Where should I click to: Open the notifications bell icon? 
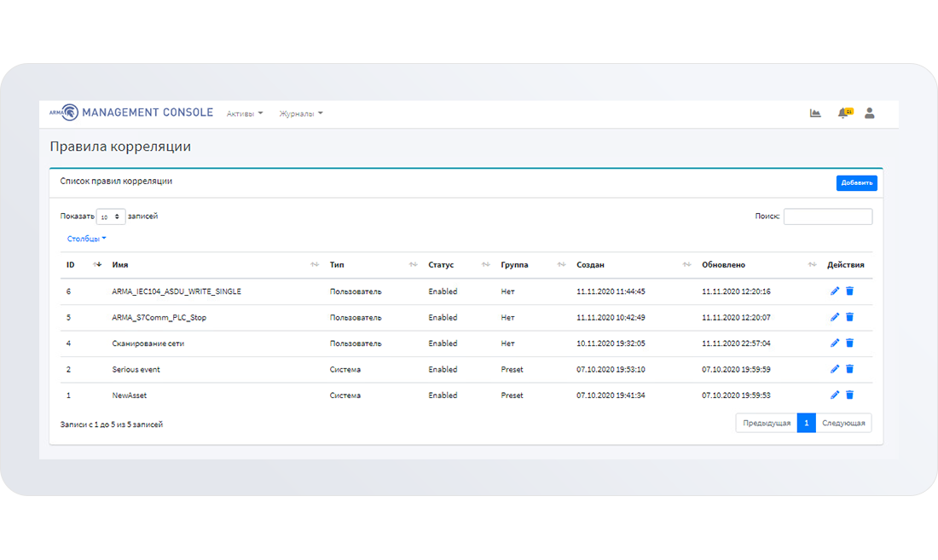click(x=843, y=113)
